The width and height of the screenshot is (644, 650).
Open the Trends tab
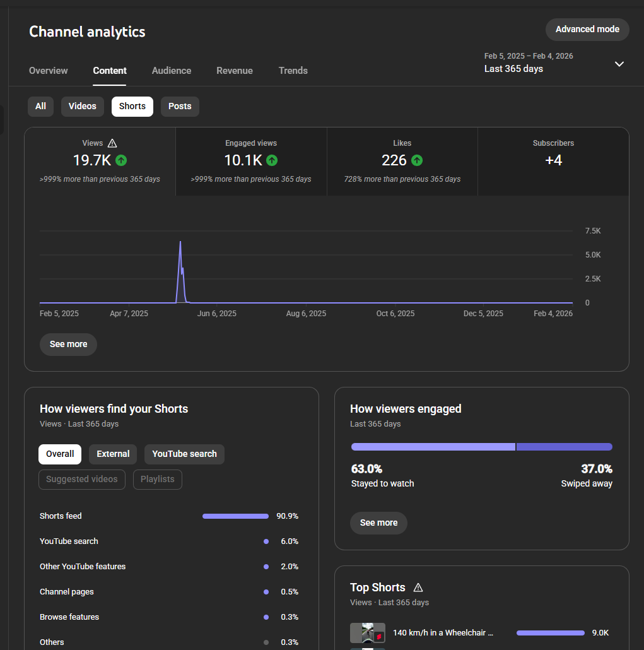point(293,71)
